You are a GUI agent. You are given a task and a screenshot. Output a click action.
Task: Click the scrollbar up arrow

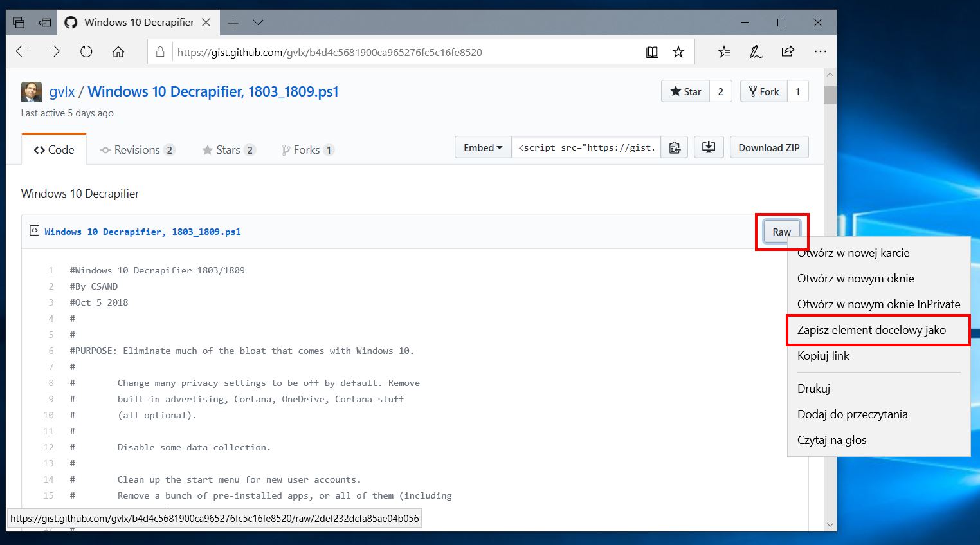click(x=830, y=75)
